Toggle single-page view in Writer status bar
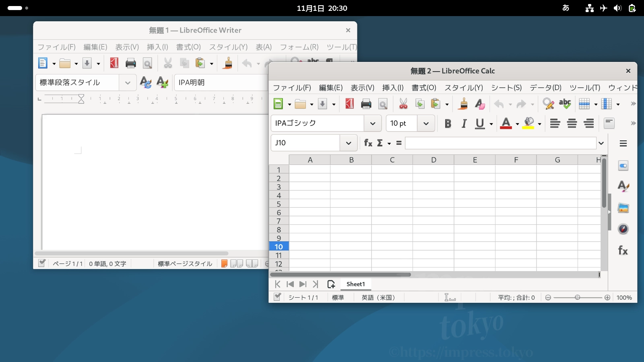644x362 pixels. 224,263
